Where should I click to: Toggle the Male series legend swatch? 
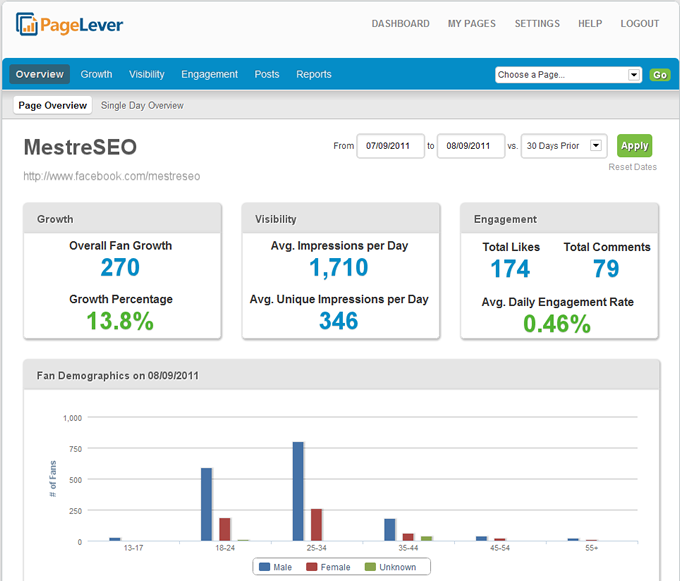[x=265, y=567]
